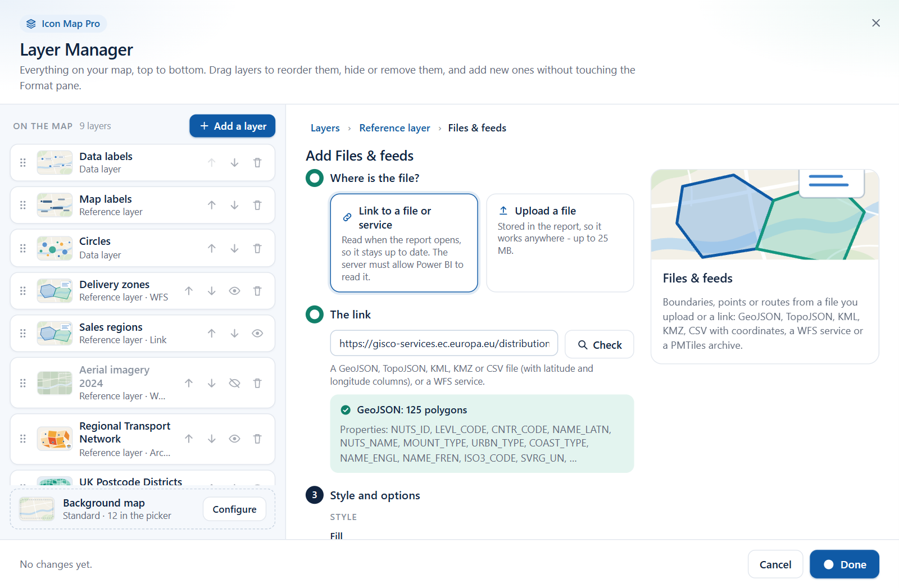Grab the Sales regions drag handle
This screenshot has width=899, height=588.
(x=23, y=334)
